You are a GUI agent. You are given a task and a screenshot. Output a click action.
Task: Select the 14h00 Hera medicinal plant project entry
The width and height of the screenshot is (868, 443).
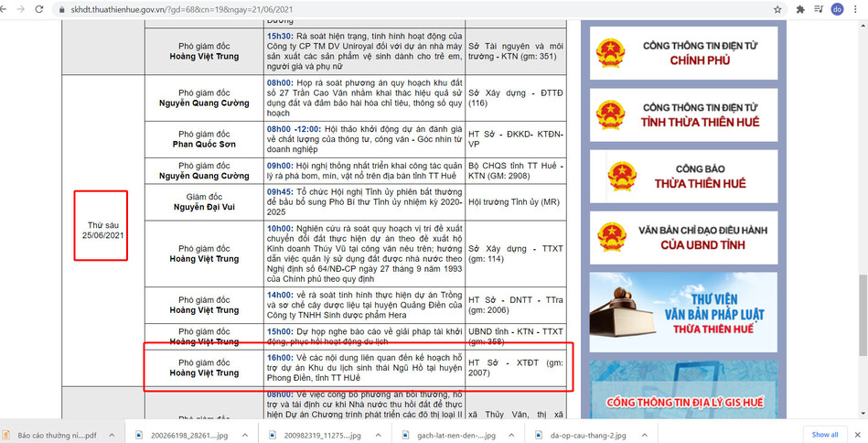365,305
